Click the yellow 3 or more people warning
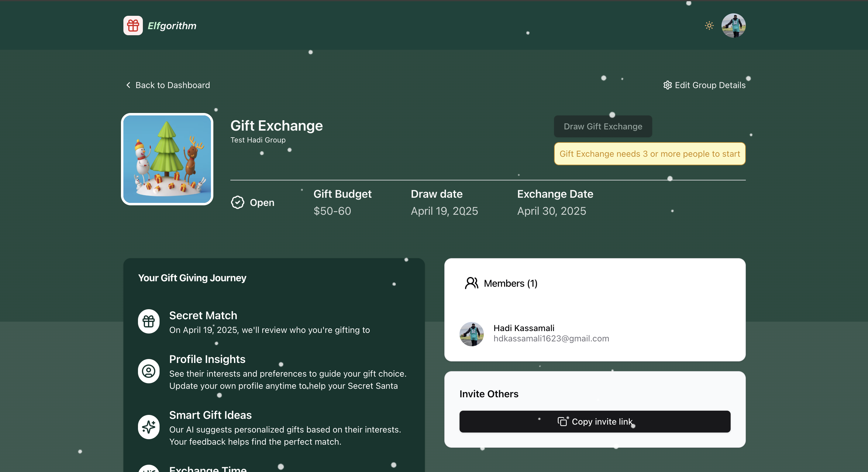This screenshot has height=472, width=868. [649, 154]
